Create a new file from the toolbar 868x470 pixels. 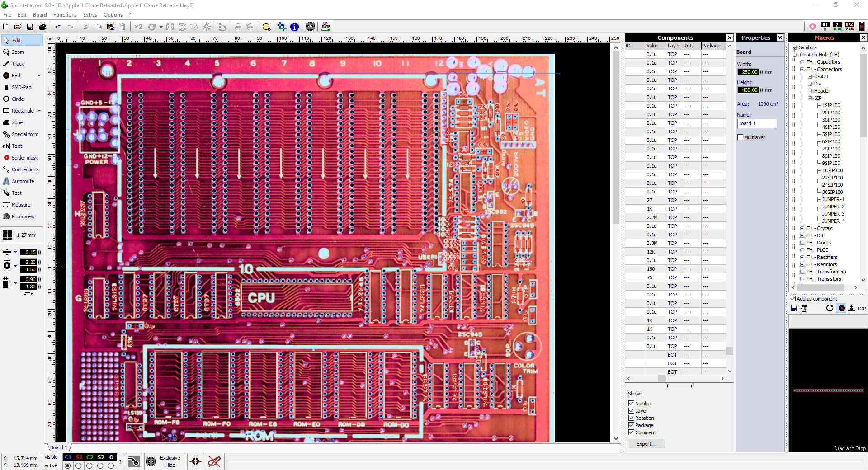coord(6,27)
